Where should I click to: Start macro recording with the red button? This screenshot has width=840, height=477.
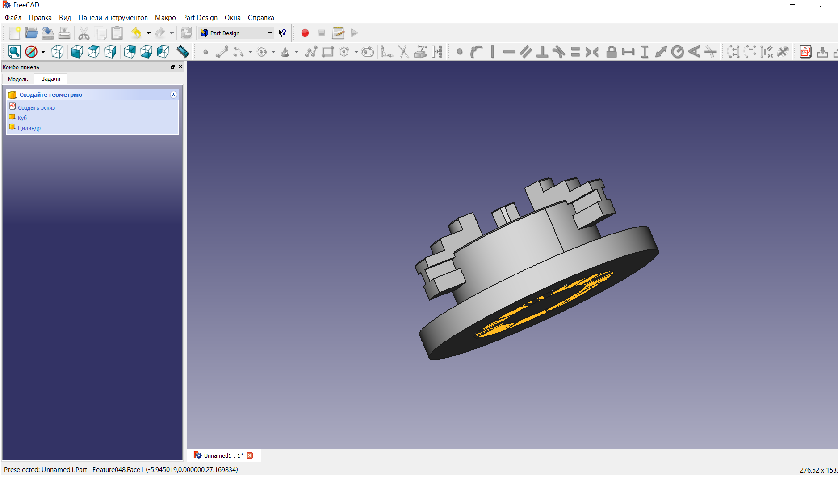click(x=305, y=33)
